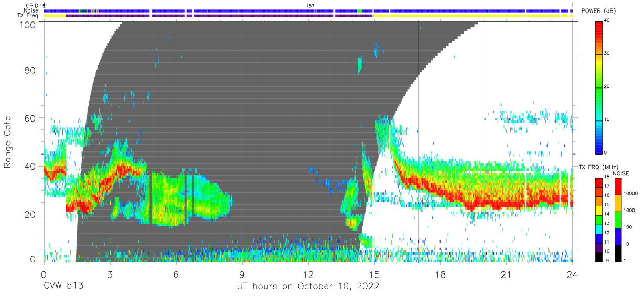
Task: Click the 14 label on the TX FRQ colorbar
Action: 607,214
